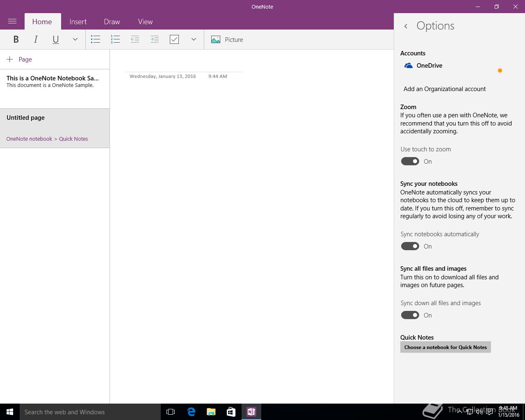Open the OneNote notebook breadcrumb link
Screen dimensions: 525x420
pos(29,139)
